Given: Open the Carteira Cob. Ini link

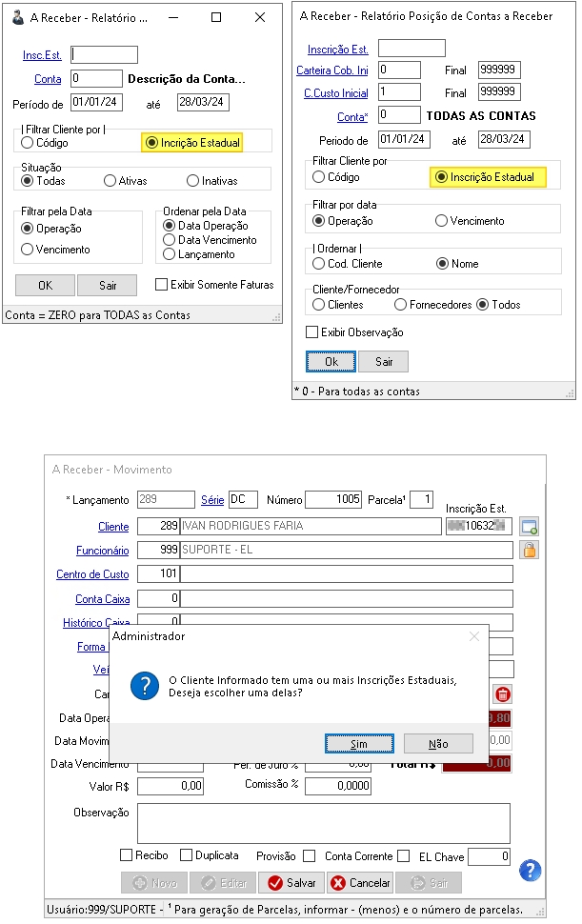Looking at the screenshot, I should coord(332,70).
